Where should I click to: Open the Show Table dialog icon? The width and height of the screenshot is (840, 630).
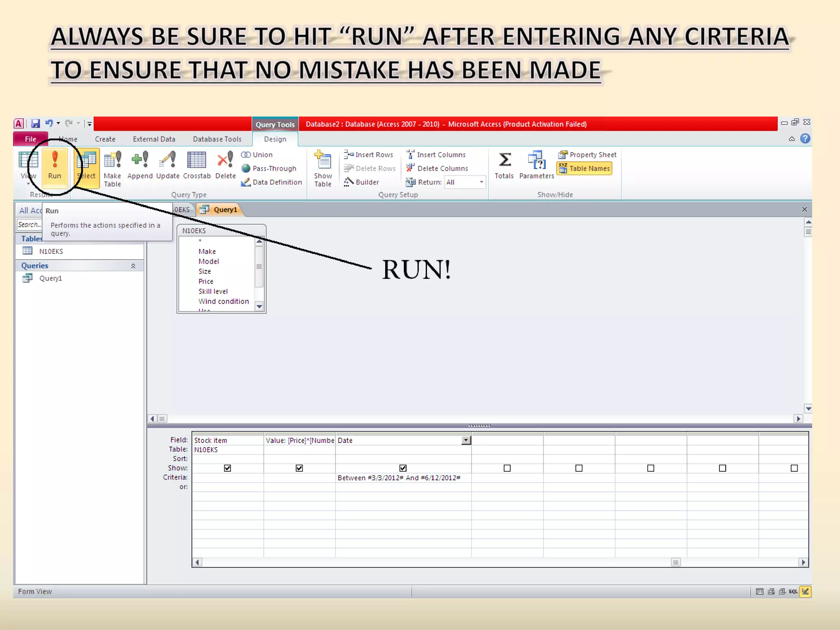[323, 160]
